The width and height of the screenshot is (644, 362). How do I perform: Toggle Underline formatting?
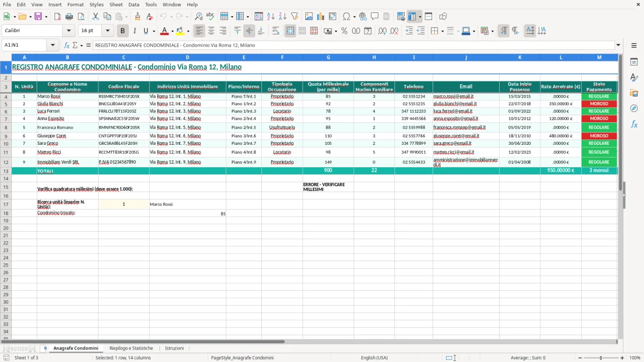(145, 31)
